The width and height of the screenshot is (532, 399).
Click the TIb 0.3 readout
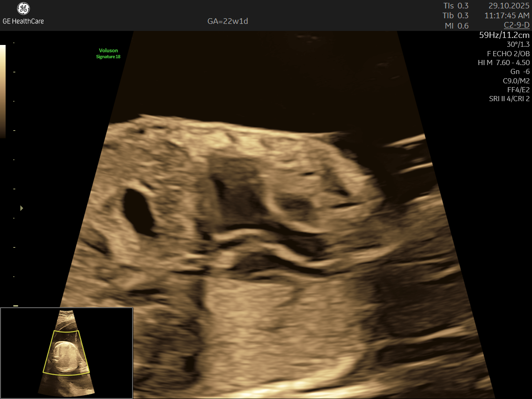point(456,15)
